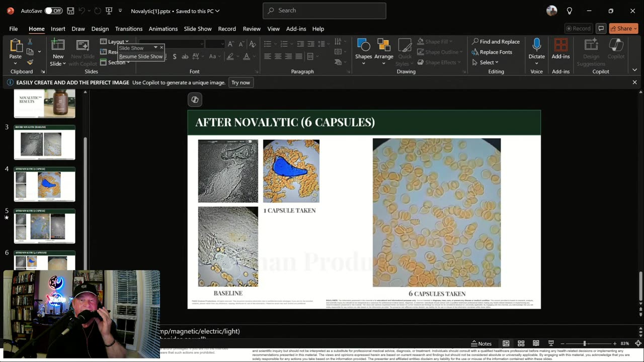The width and height of the screenshot is (644, 362).
Task: Open the Transitions tab
Action: coord(129,29)
